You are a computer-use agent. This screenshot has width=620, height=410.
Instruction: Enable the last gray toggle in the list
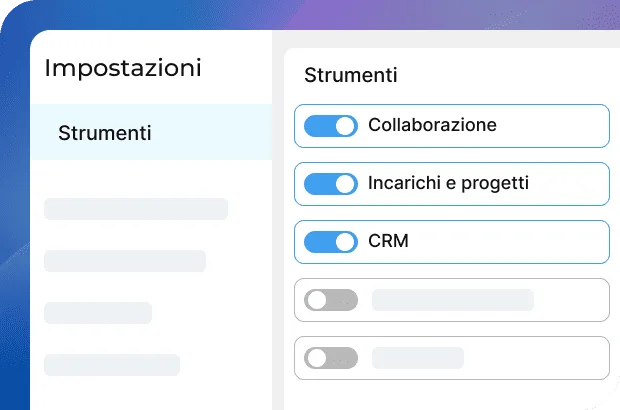click(x=330, y=358)
